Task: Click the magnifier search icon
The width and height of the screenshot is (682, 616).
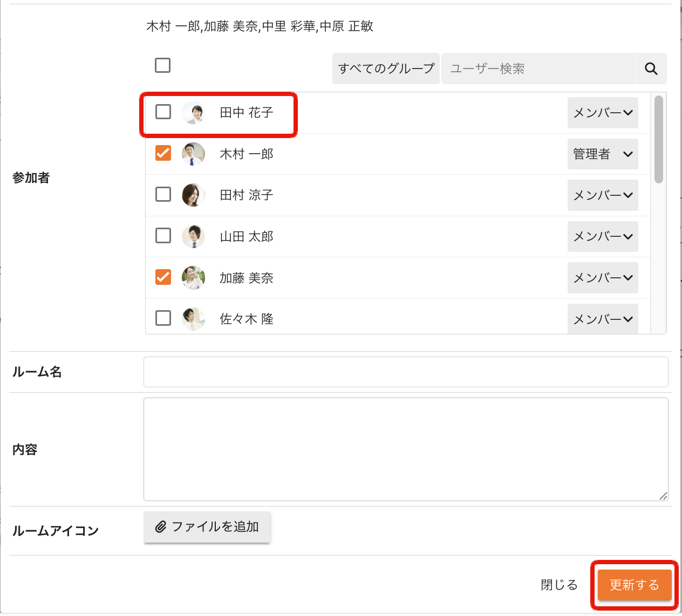Action: (x=651, y=69)
